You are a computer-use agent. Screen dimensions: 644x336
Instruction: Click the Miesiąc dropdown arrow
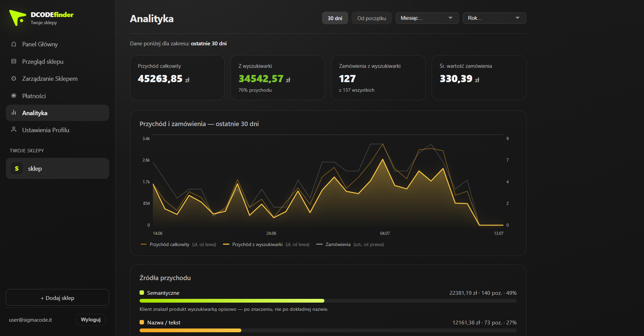coord(450,18)
